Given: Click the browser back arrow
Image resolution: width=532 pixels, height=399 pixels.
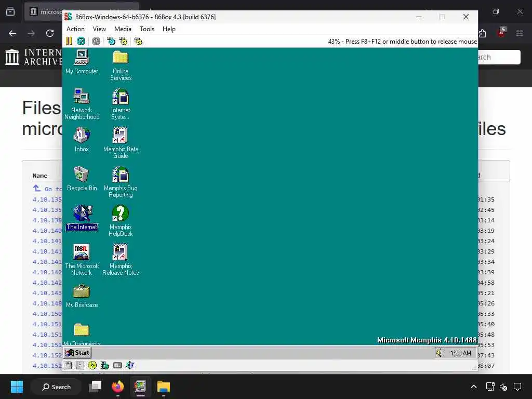Looking at the screenshot, I should (12, 33).
